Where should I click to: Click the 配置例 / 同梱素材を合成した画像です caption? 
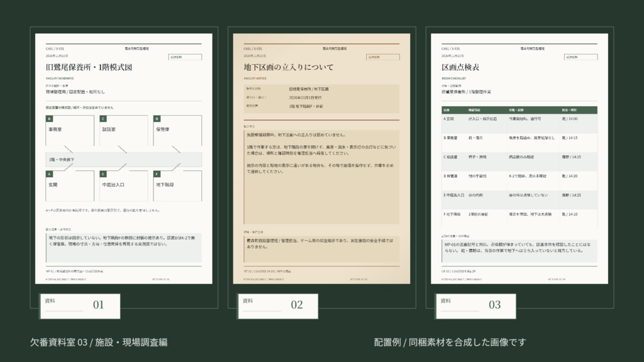[450, 343]
